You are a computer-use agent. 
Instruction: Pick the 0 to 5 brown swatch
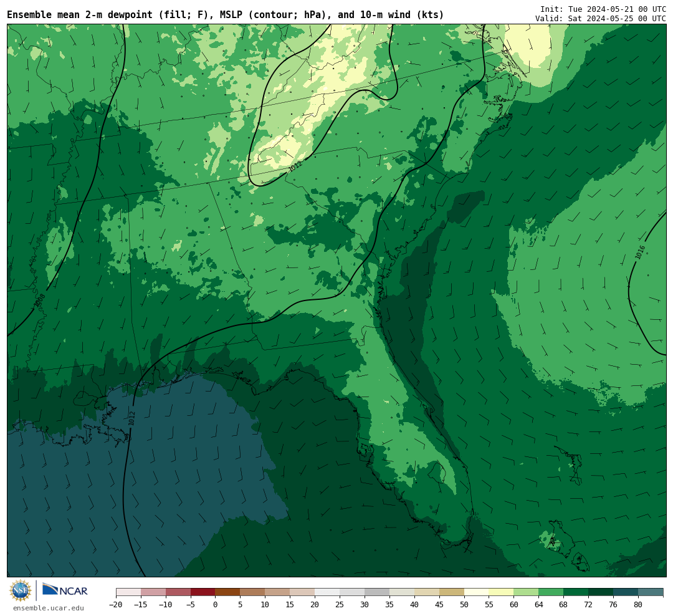click(x=228, y=592)
